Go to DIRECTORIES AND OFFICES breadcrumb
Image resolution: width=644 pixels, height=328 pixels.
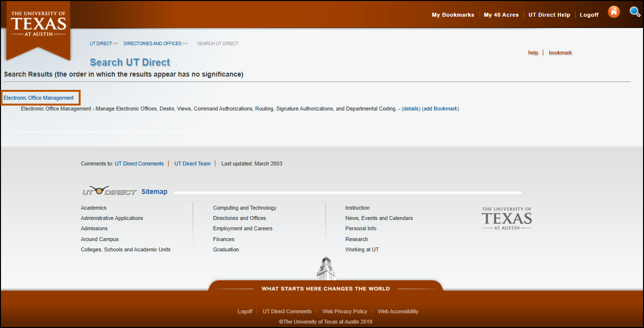pyautogui.click(x=152, y=44)
